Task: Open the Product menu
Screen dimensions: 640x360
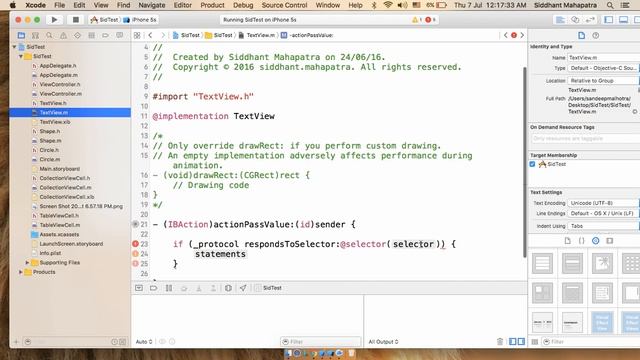Action: (212, 5)
